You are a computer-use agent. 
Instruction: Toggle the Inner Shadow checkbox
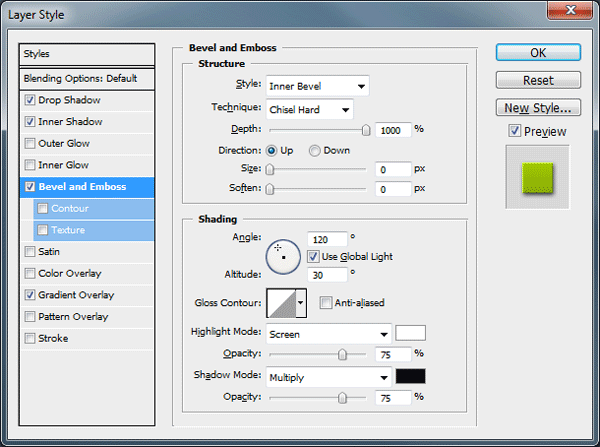point(30,122)
